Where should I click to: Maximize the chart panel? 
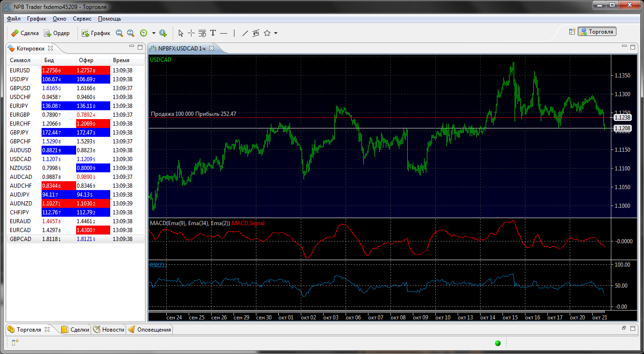click(633, 47)
